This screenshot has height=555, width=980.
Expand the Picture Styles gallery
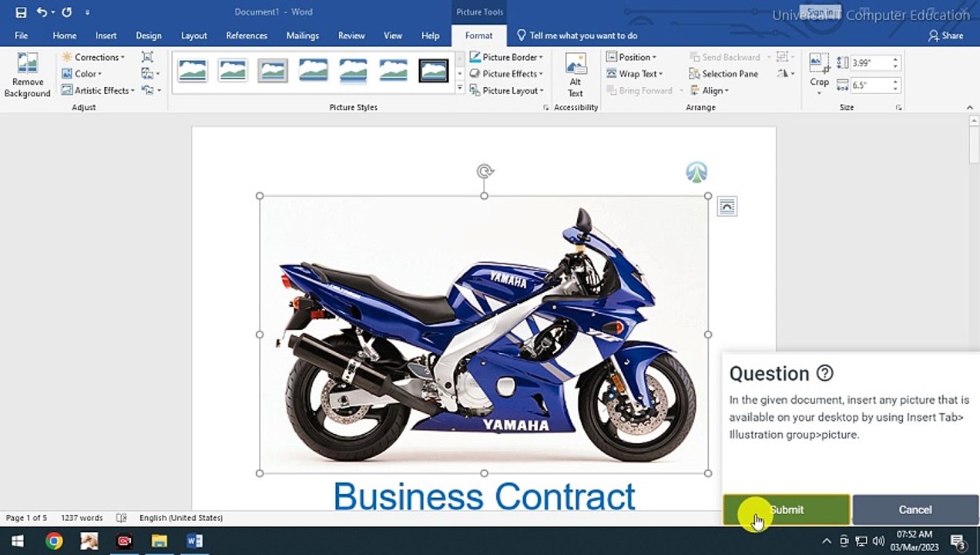(460, 89)
